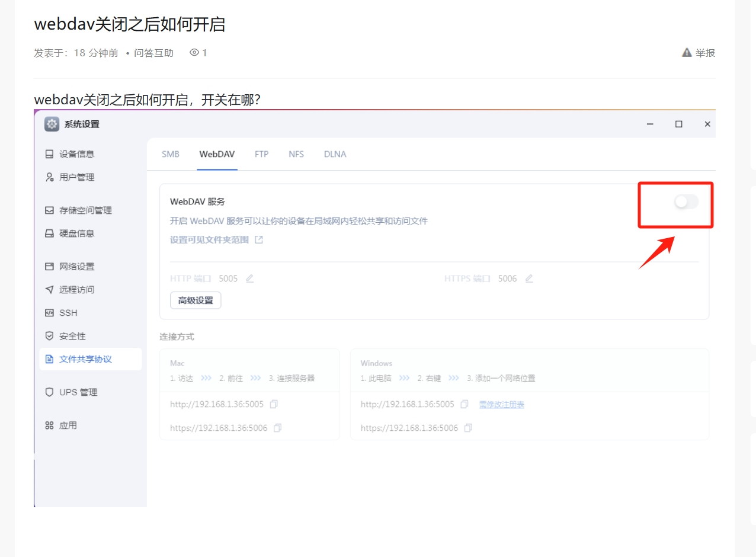
Task: Enable the WebDAV 服务 toggle switch
Action: click(686, 202)
